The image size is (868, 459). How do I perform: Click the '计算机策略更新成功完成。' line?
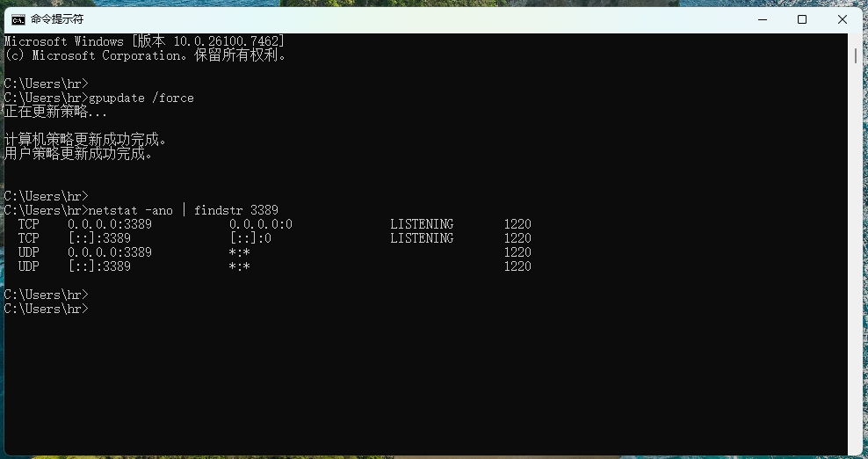(x=85, y=140)
